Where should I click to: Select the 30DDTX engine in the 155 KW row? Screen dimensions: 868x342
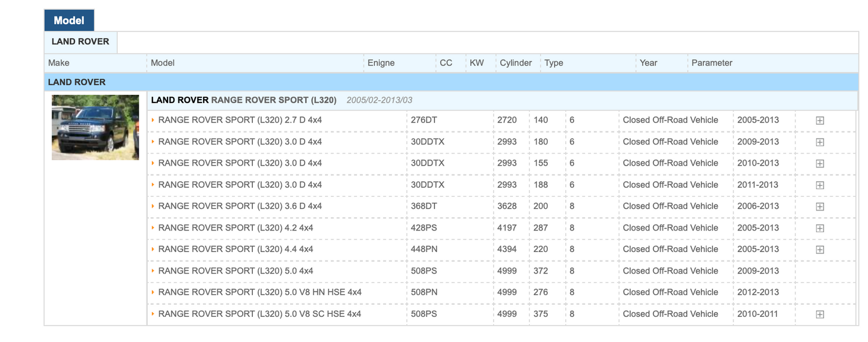point(428,163)
